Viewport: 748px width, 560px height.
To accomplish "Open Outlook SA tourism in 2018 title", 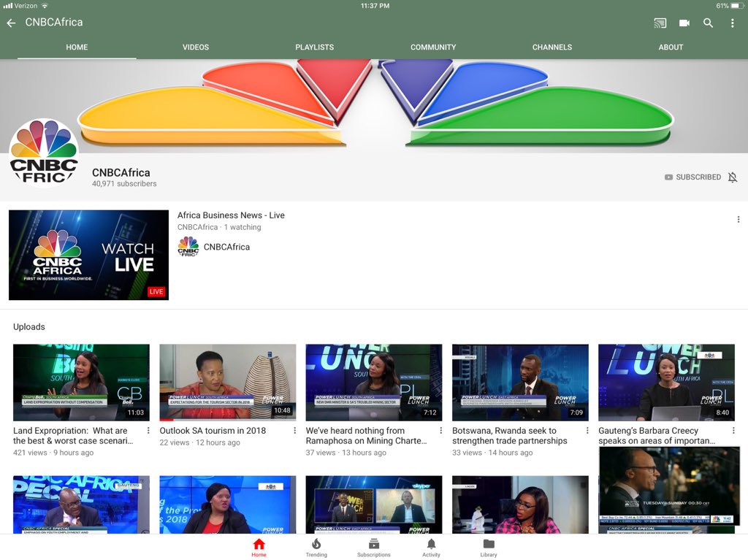I will tap(213, 431).
